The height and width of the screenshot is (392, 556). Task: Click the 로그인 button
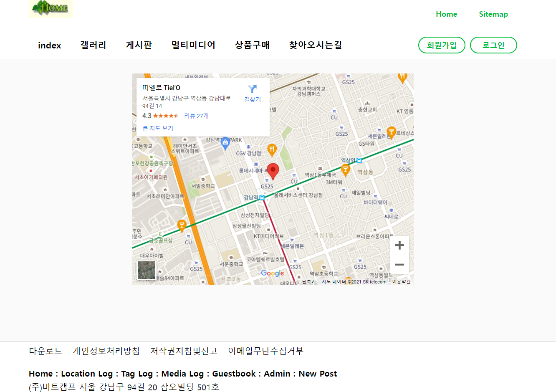pyautogui.click(x=493, y=45)
